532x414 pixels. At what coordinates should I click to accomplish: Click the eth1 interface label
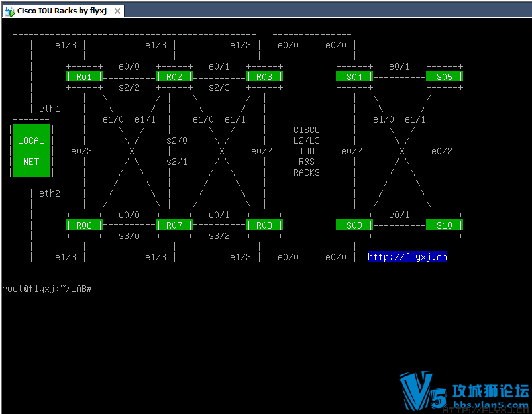point(50,109)
